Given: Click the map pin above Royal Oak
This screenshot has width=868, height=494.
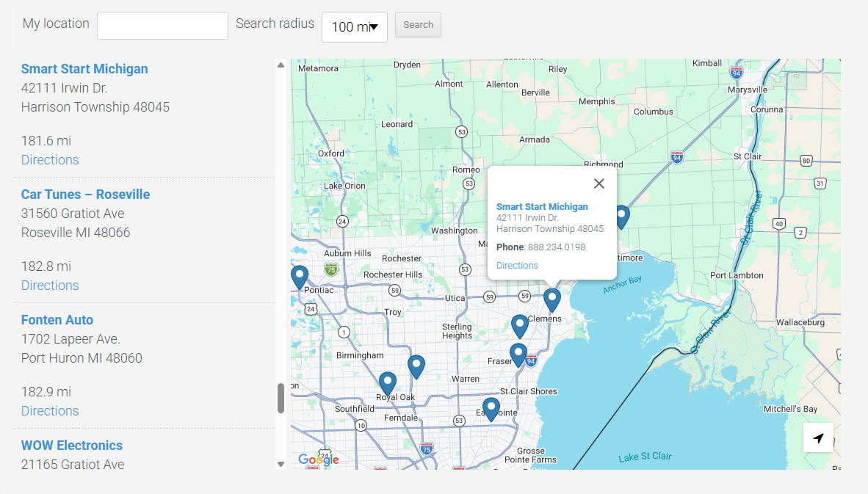Looking at the screenshot, I should tap(388, 383).
